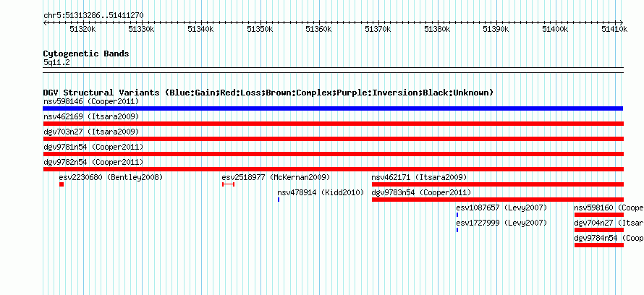Screen dimensions: 644x295
Task: Select the esv2230680 (Bentley2008) label
Action: click(111, 177)
